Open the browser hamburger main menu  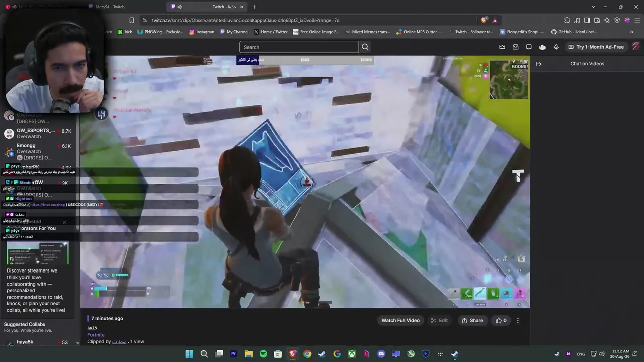[x=637, y=20]
